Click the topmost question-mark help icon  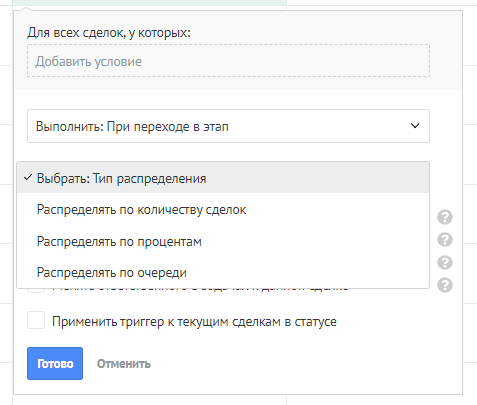[x=445, y=217]
